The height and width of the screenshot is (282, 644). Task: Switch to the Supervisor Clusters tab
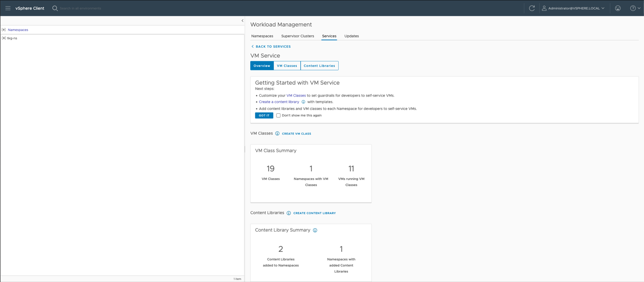pyautogui.click(x=297, y=36)
